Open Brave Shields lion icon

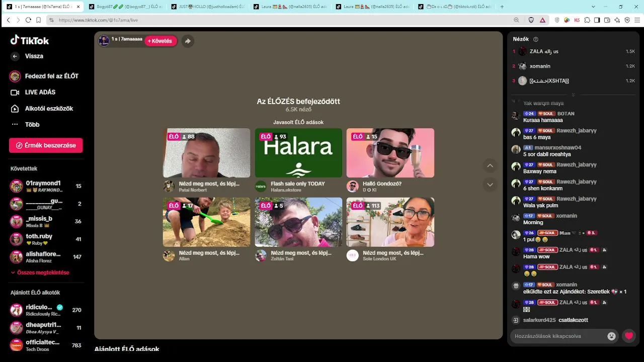coord(531,20)
